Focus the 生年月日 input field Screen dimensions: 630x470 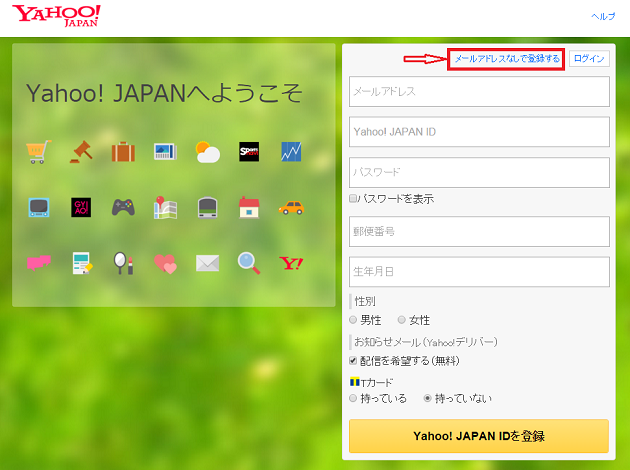[x=479, y=272]
